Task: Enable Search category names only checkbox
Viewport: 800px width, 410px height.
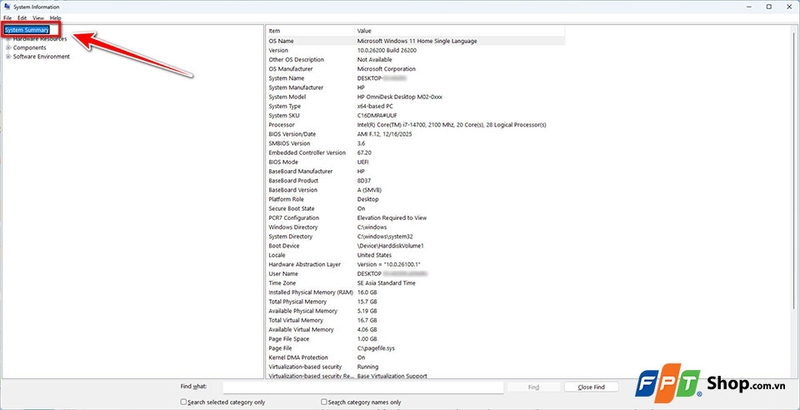Action: pos(324,402)
